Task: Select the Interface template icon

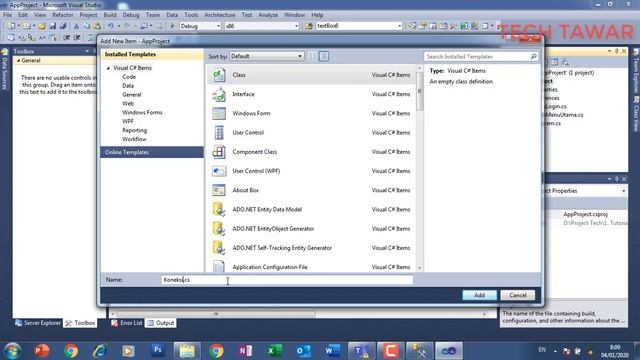Action: [x=219, y=94]
